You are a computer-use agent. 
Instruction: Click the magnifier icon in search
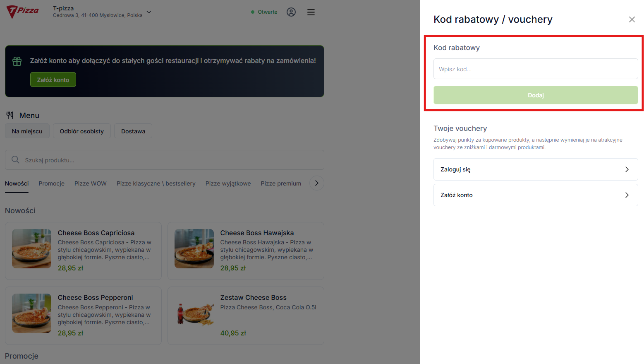coord(15,160)
